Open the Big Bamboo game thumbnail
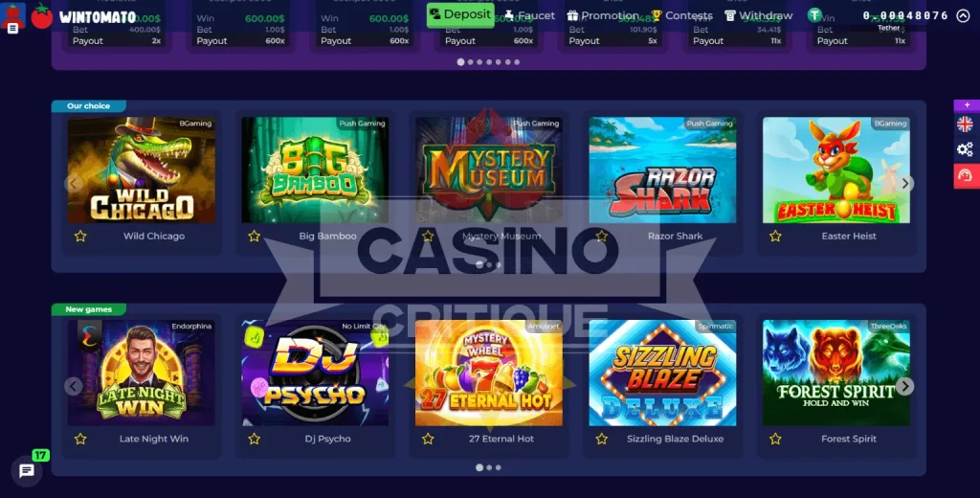 [315, 170]
